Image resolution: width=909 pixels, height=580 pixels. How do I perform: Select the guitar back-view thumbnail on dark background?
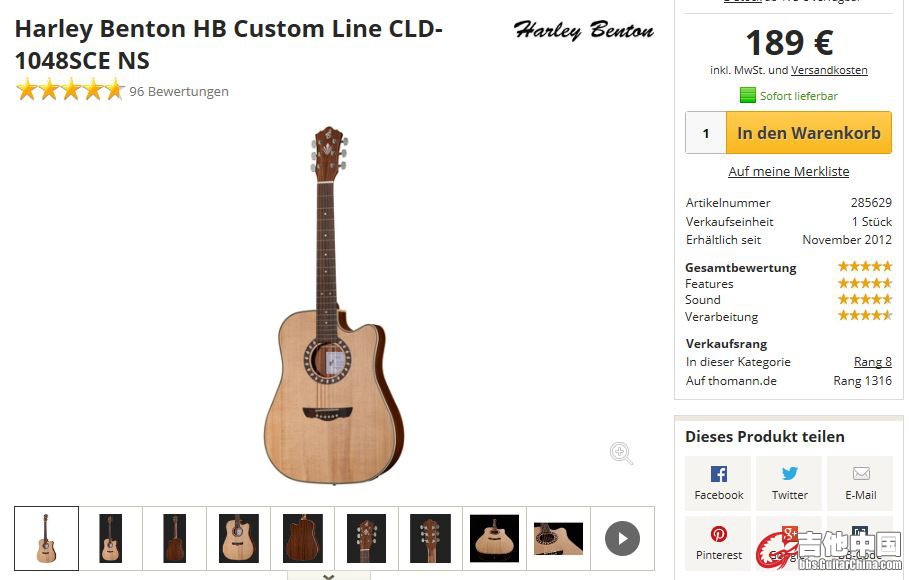(x=174, y=538)
